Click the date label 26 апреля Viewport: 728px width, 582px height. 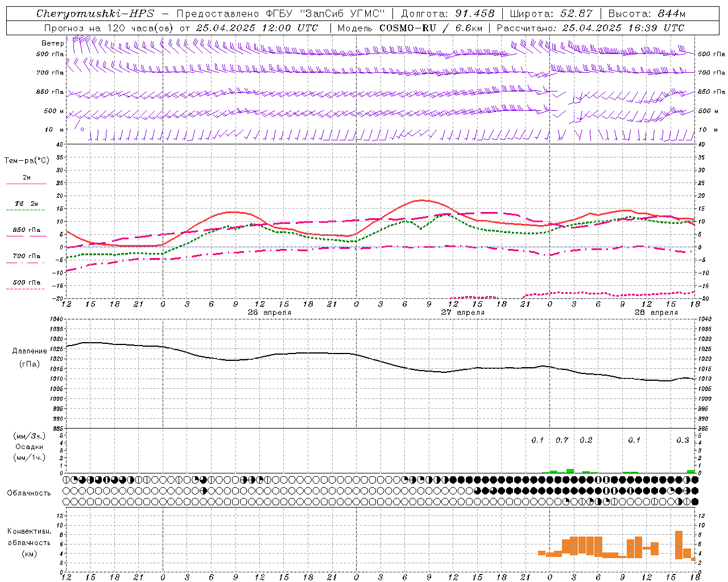pyautogui.click(x=270, y=313)
